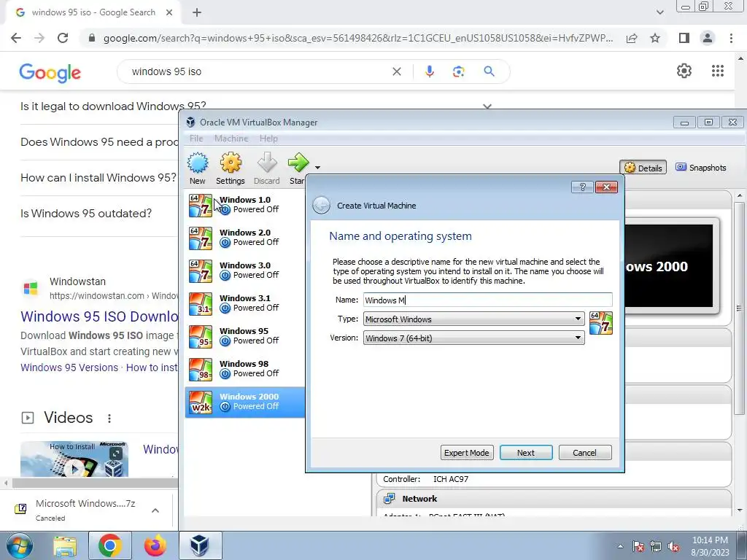This screenshot has height=560, width=747.
Task: Select the Windows 95 virtual machine
Action: tap(245, 336)
